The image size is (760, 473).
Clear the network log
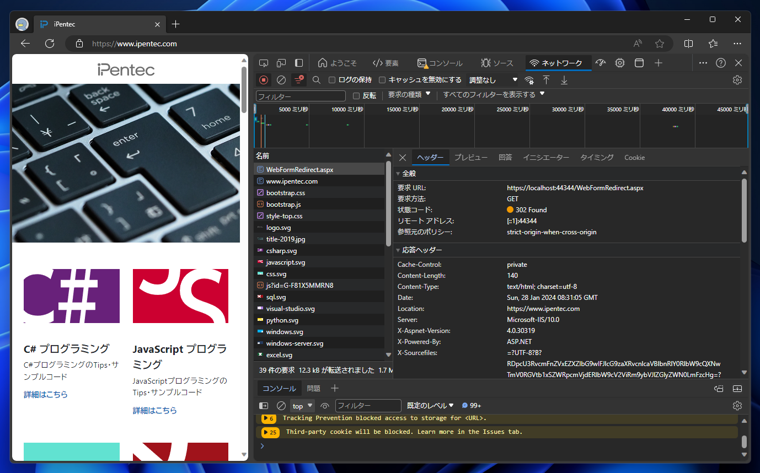(281, 80)
